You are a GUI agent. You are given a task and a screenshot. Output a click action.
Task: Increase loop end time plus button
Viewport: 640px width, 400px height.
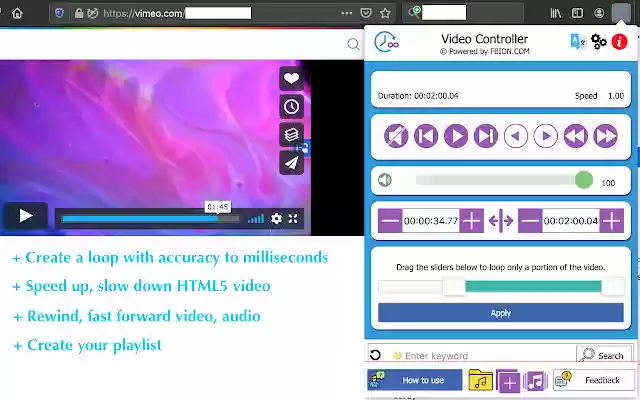[x=611, y=221]
